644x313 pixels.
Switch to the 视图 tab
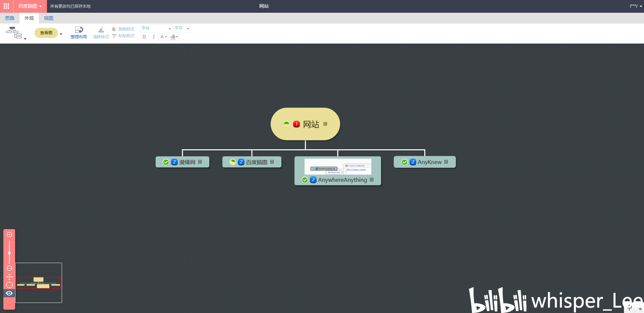point(49,18)
